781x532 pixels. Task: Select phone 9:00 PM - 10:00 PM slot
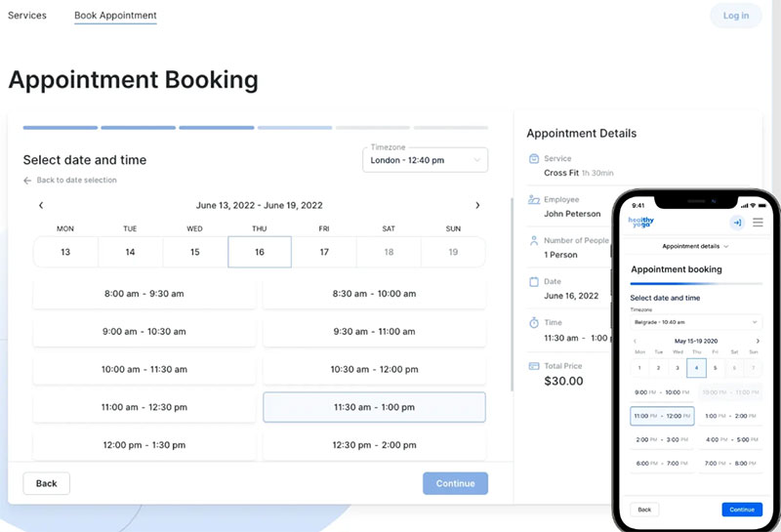[x=662, y=392]
